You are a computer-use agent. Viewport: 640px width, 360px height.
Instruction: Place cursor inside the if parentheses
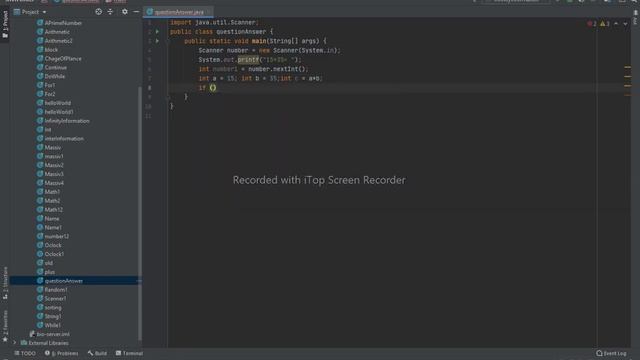coord(213,88)
